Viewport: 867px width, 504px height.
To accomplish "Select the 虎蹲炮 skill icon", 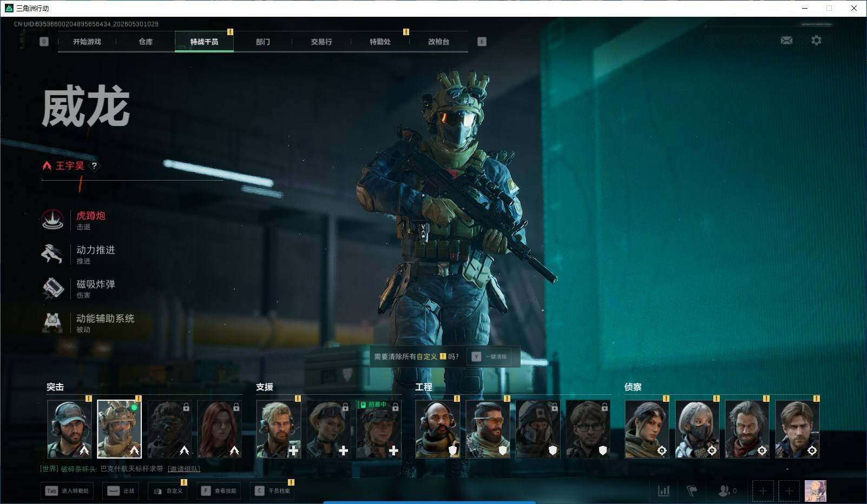I will pos(52,220).
